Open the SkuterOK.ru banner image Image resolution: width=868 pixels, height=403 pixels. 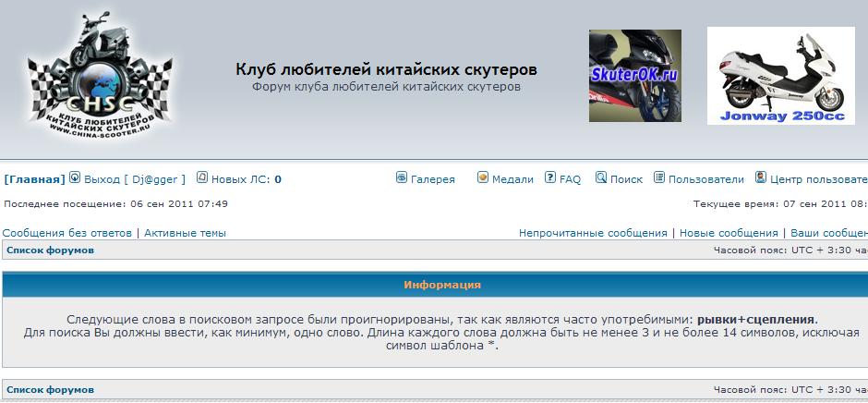click(635, 76)
